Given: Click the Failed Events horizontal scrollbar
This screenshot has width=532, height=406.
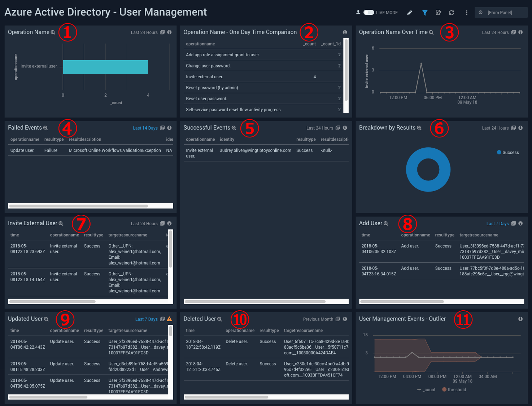Looking at the screenshot, I should (79, 206).
